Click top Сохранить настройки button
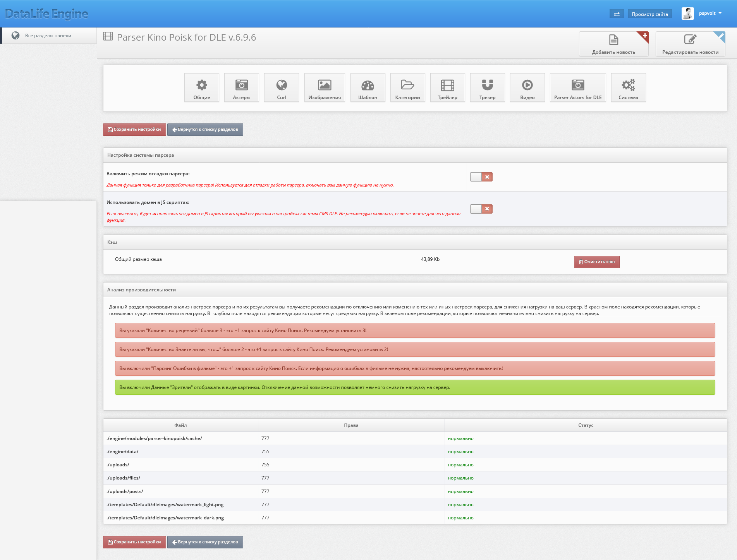This screenshot has height=560, width=737. (x=134, y=130)
